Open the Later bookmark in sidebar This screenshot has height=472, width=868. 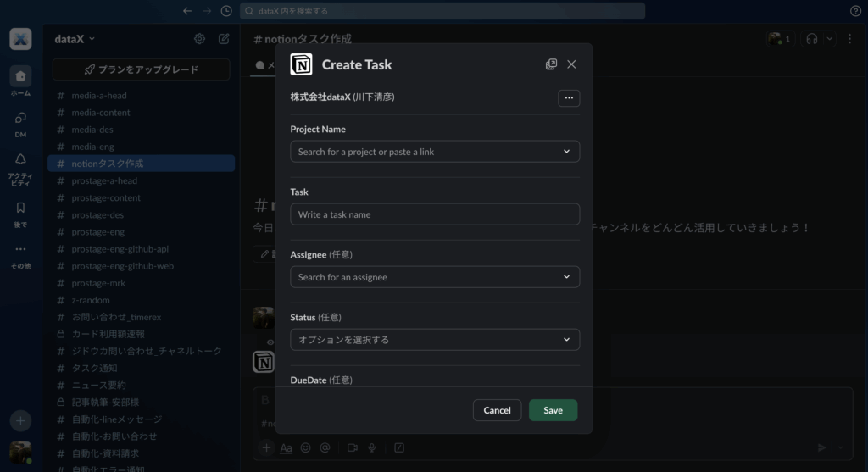point(20,214)
